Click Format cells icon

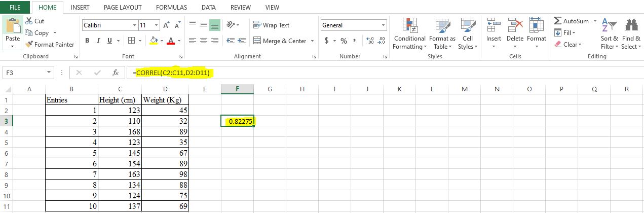tap(537, 25)
